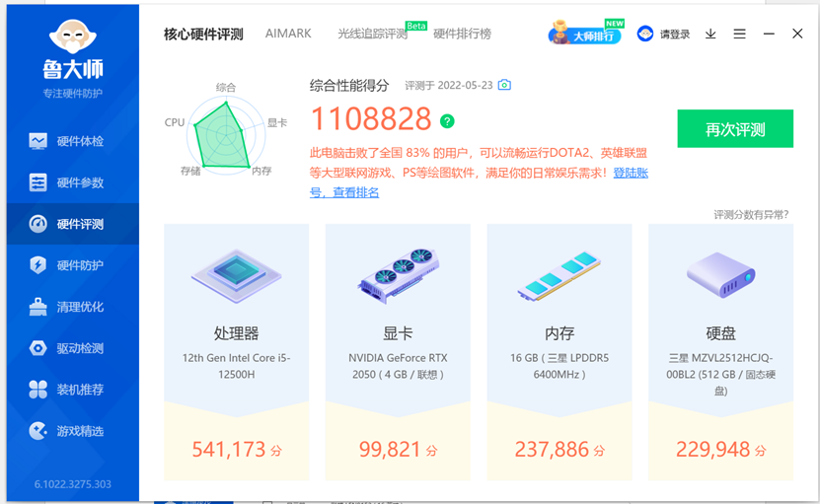Click NVIDIA GeForce RTX 2050 description
The height and width of the screenshot is (504, 820).
[x=398, y=366]
